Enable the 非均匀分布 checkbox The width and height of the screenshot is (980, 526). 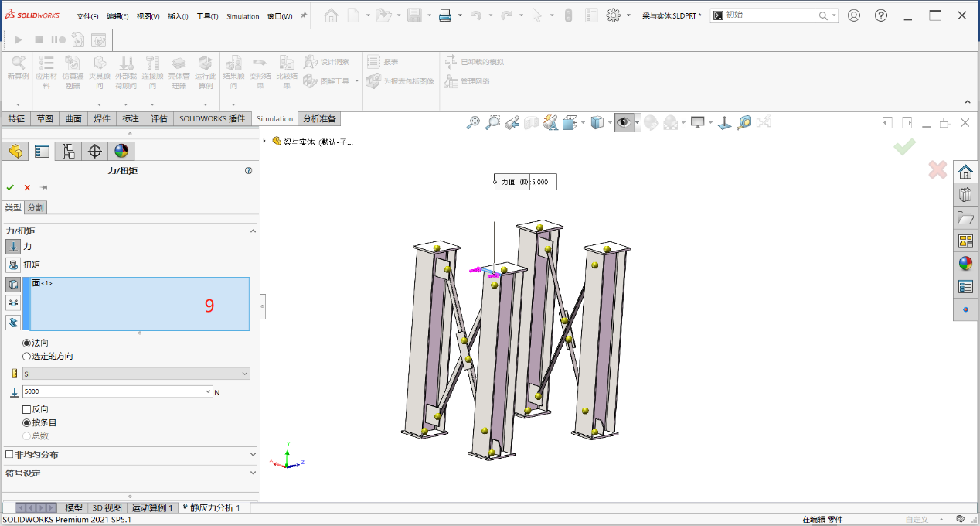pyautogui.click(x=9, y=455)
